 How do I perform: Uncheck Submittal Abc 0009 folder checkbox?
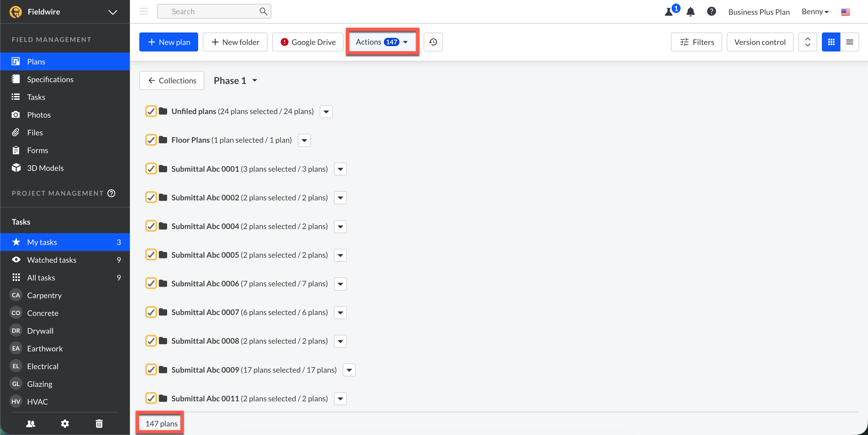(x=151, y=370)
